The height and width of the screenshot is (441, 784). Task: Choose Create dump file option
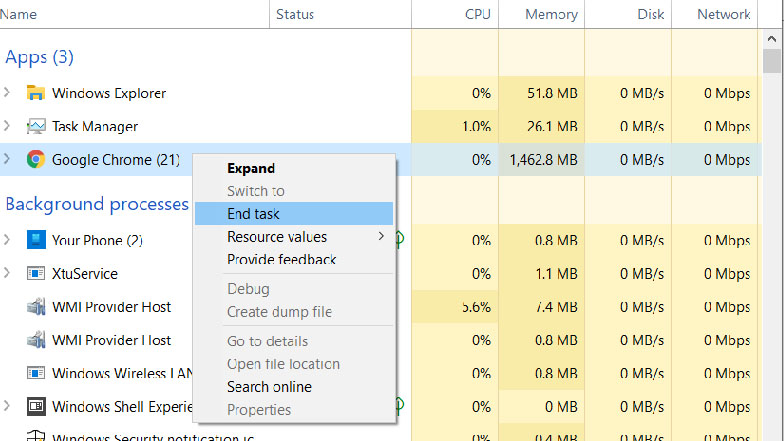[294, 312]
